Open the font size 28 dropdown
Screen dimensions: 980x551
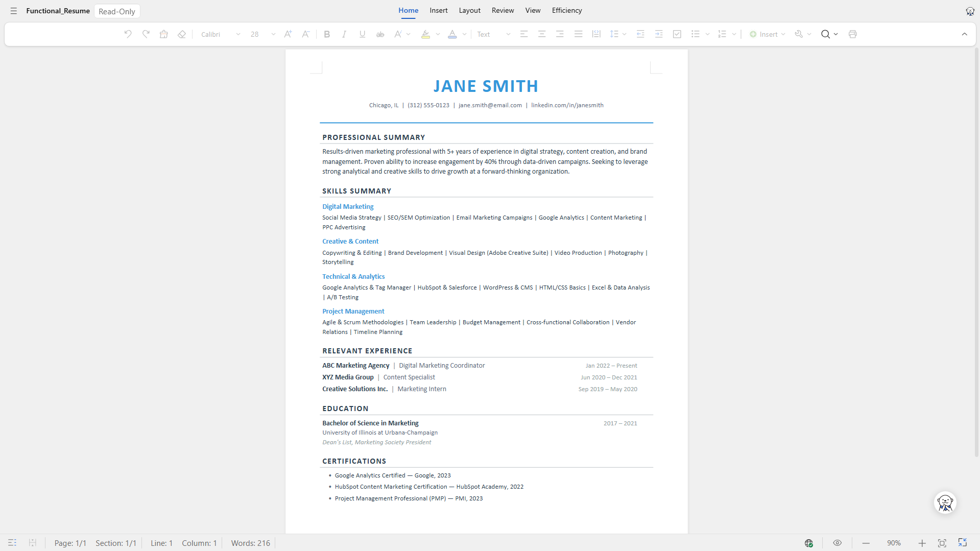(263, 34)
